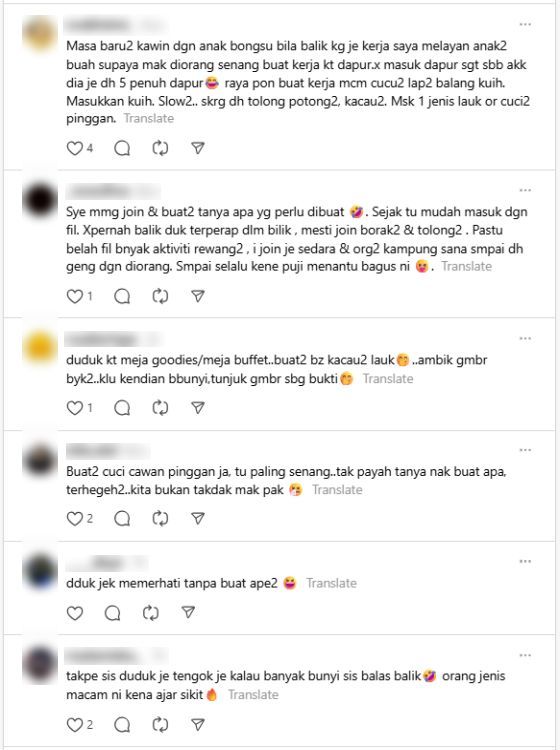Open three-dot menu on "dduk jek memerhati" comment
This screenshot has width=560, height=750.
point(525,562)
